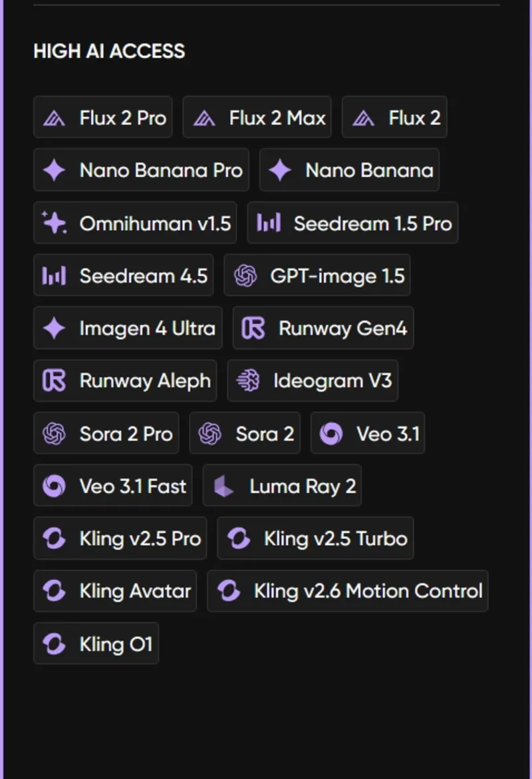Click the Ideogram V3 brain icon
This screenshot has width=532, height=779.
coord(248,381)
